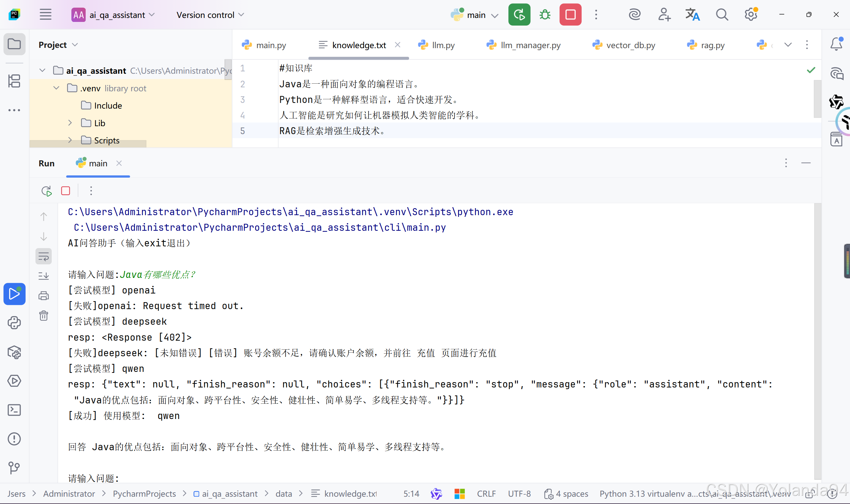Expand the Lib folder
Image resolution: width=850 pixels, height=504 pixels.
[x=70, y=123]
